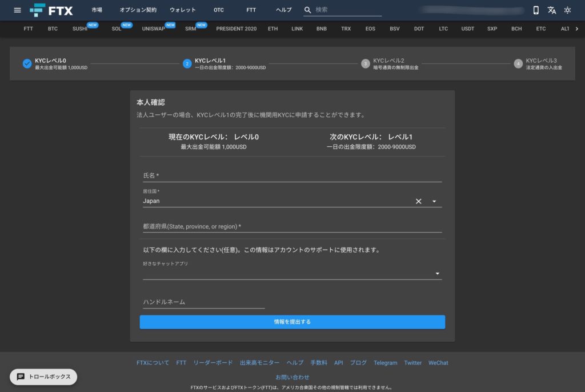Go to the ウォレット wallet menu
Image resolution: width=585 pixels, height=392 pixels.
coord(182,10)
